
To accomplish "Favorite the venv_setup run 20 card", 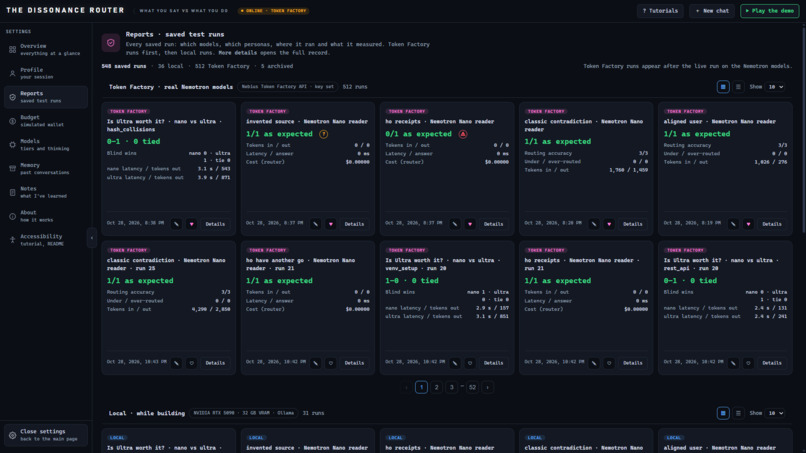I will pos(470,363).
